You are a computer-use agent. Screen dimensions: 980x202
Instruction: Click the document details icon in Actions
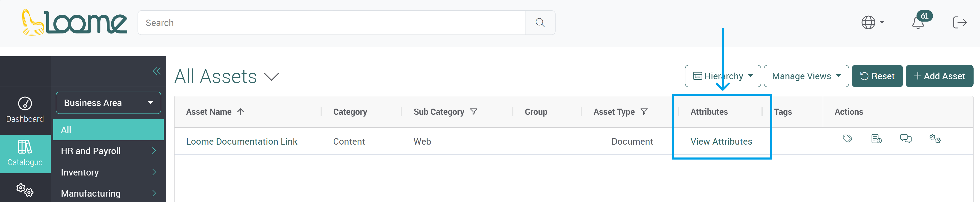876,139
